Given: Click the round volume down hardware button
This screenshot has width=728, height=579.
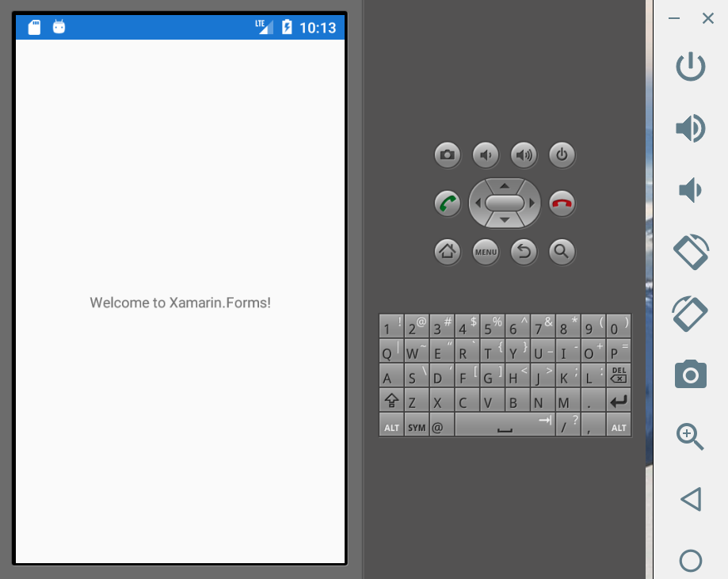Looking at the screenshot, I should [x=486, y=154].
